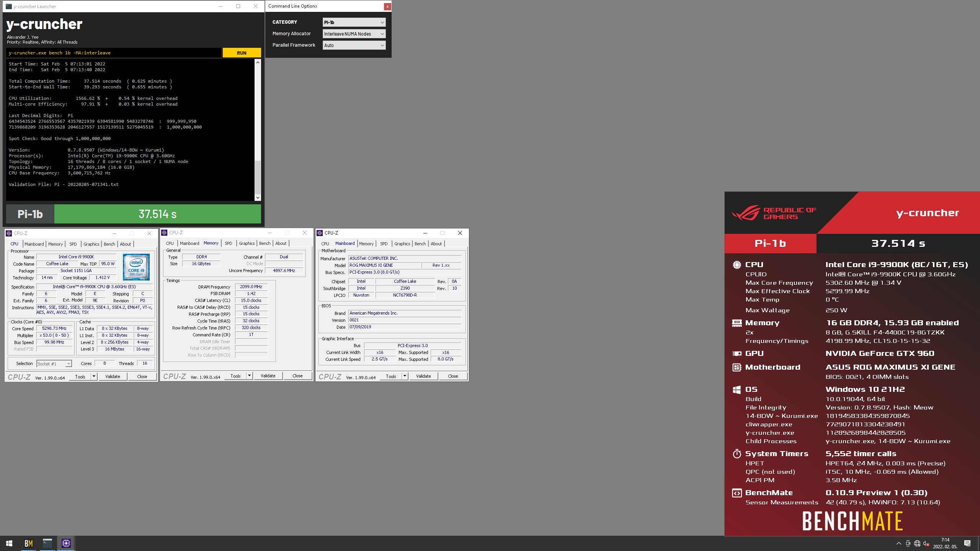Click the taskbar clock
Viewport: 980px width, 551px height.
[945, 543]
